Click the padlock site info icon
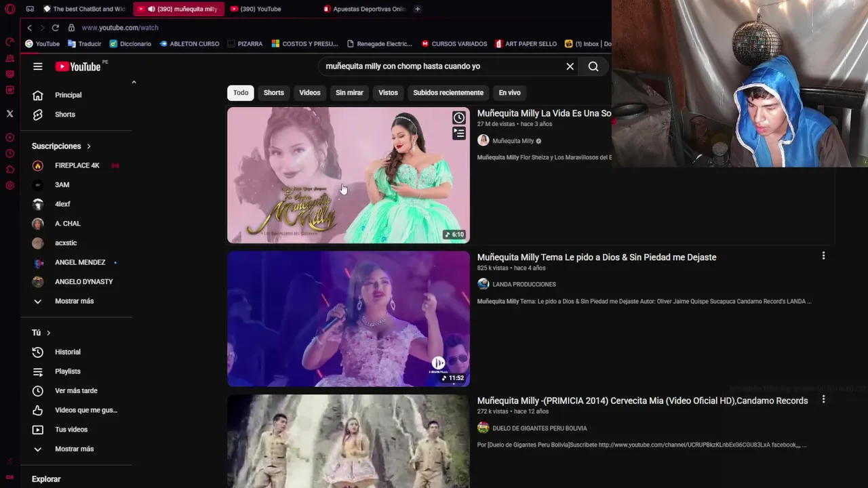 click(71, 28)
